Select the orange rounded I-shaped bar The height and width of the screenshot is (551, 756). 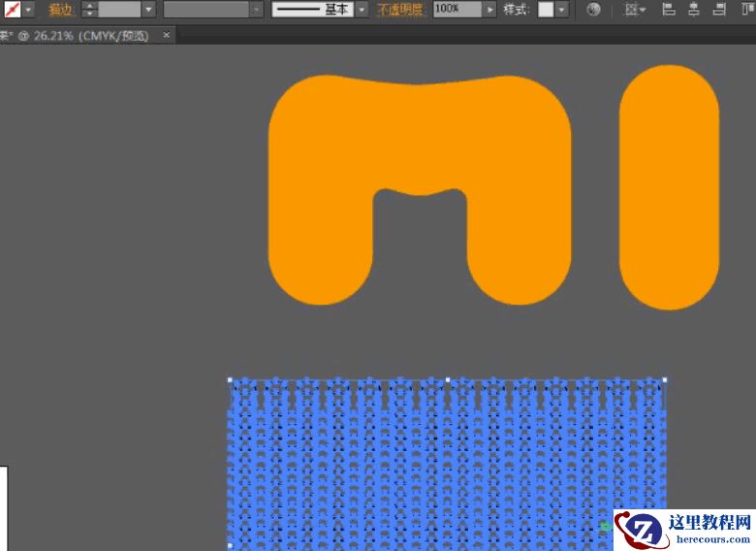click(669, 187)
